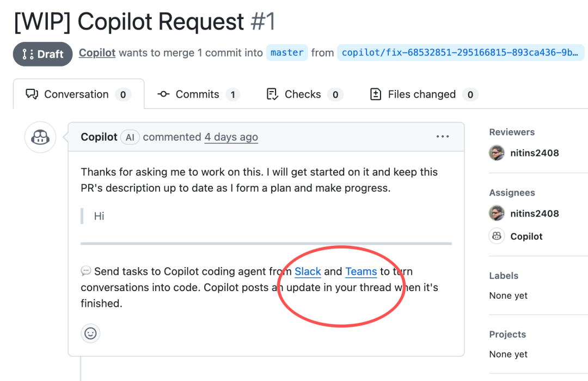588x381 pixels.
Task: Click the Draft status badge
Action: (x=43, y=54)
